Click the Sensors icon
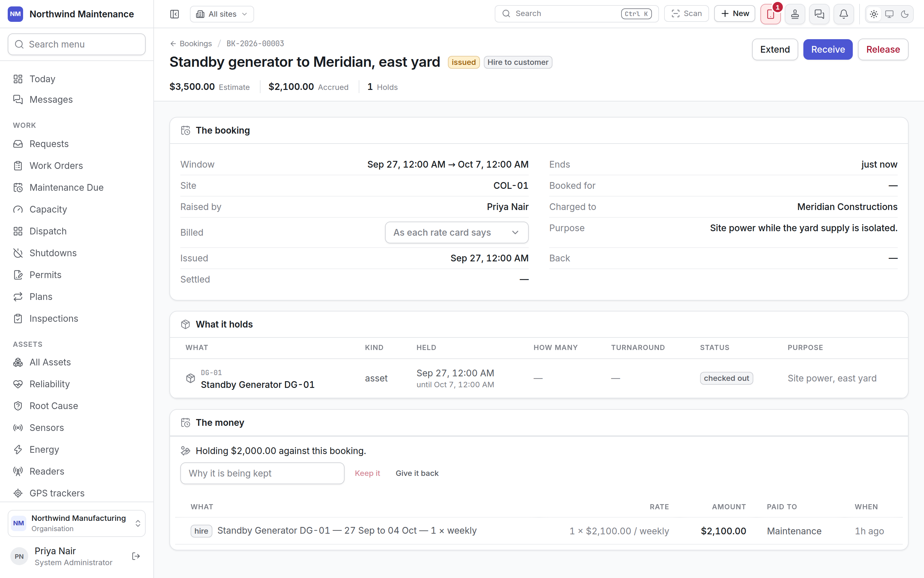Image resolution: width=924 pixels, height=578 pixels. click(18, 427)
